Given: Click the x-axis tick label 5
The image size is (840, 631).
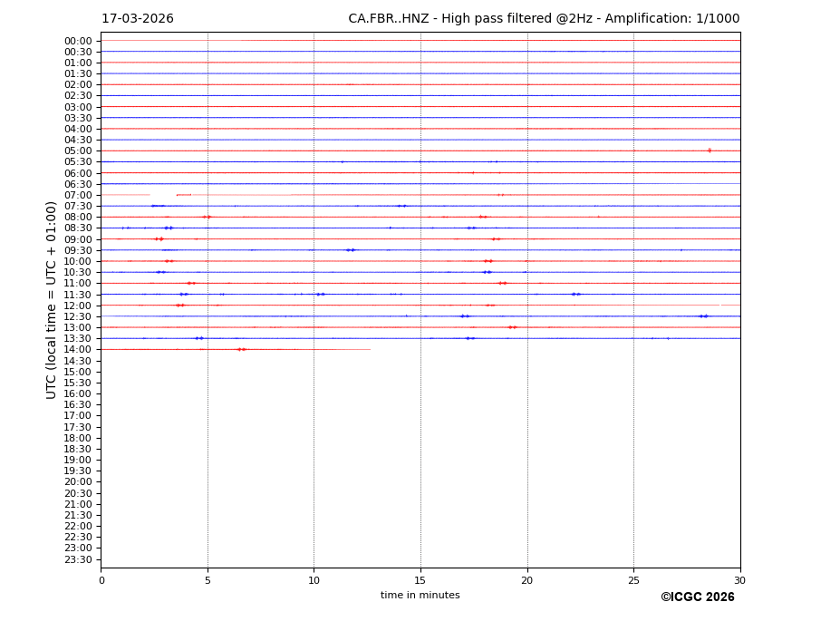Looking at the screenshot, I should coord(208,580).
